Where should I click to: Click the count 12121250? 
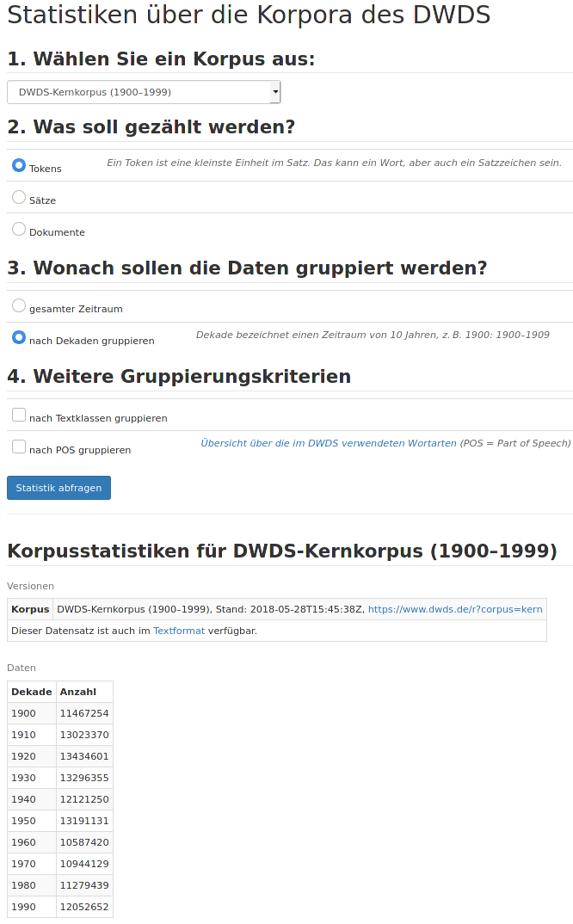coord(84,799)
